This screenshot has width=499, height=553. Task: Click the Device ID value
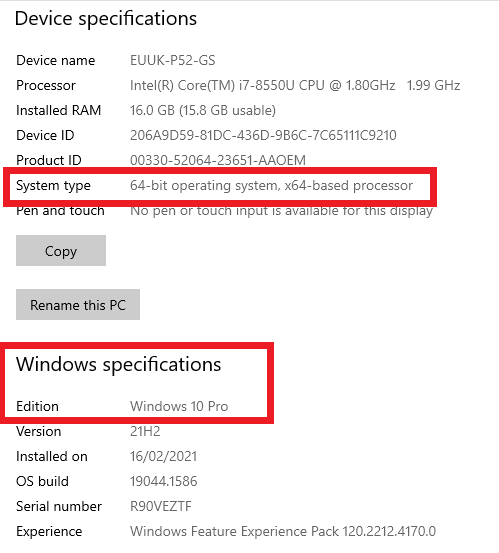tap(263, 135)
